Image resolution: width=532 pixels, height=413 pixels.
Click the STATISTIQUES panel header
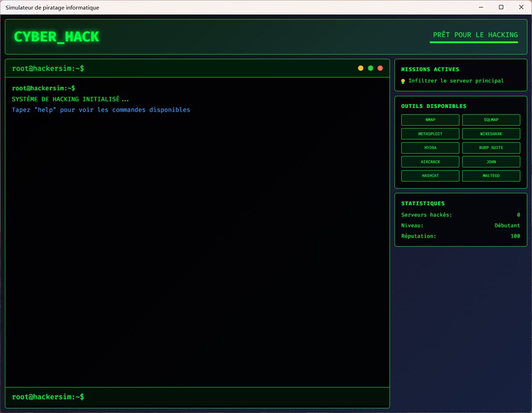click(x=423, y=204)
